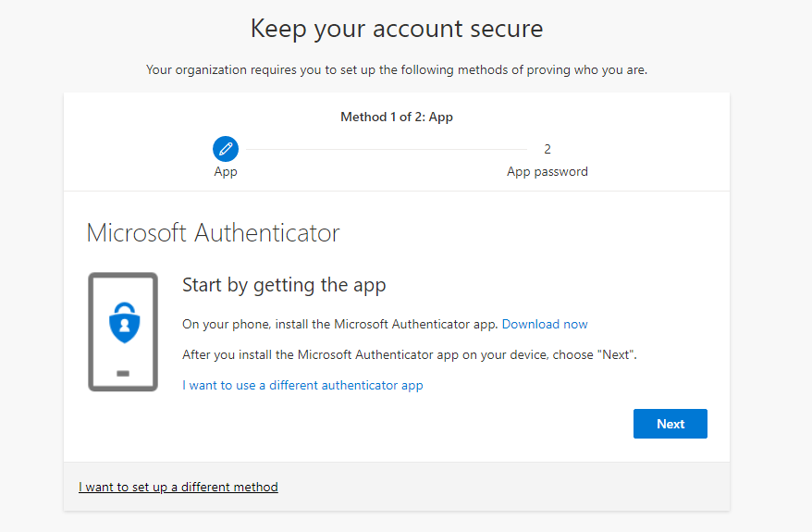Click the progress line between steps
Screen dimensions: 812x532
click(387, 149)
